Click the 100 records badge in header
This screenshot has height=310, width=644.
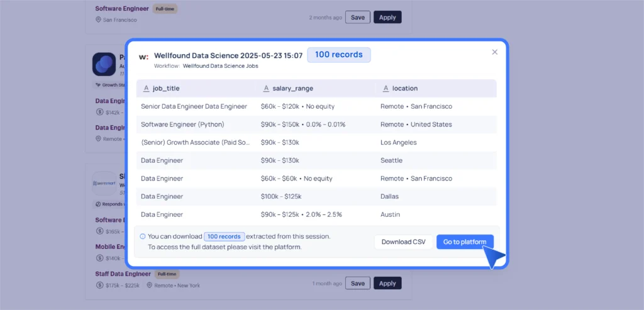click(339, 55)
